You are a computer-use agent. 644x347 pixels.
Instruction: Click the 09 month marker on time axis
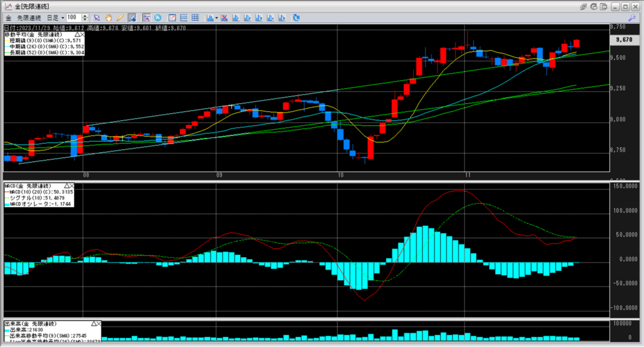219,175
